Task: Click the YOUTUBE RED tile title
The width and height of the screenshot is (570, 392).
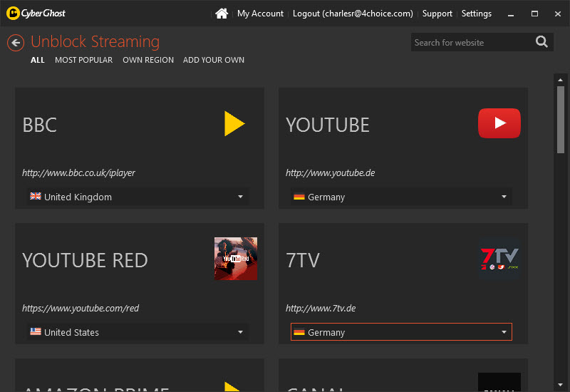Action: click(85, 260)
